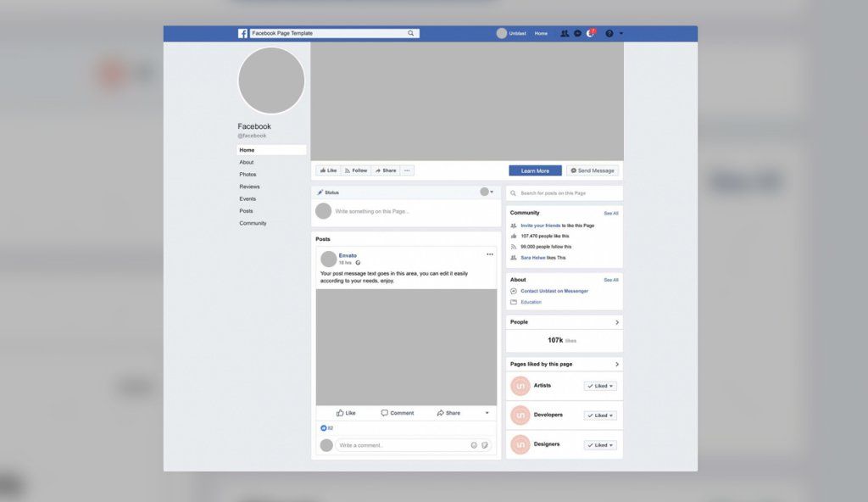The image size is (868, 502).
Task: Click Write something on this Page field
Action: click(x=372, y=211)
